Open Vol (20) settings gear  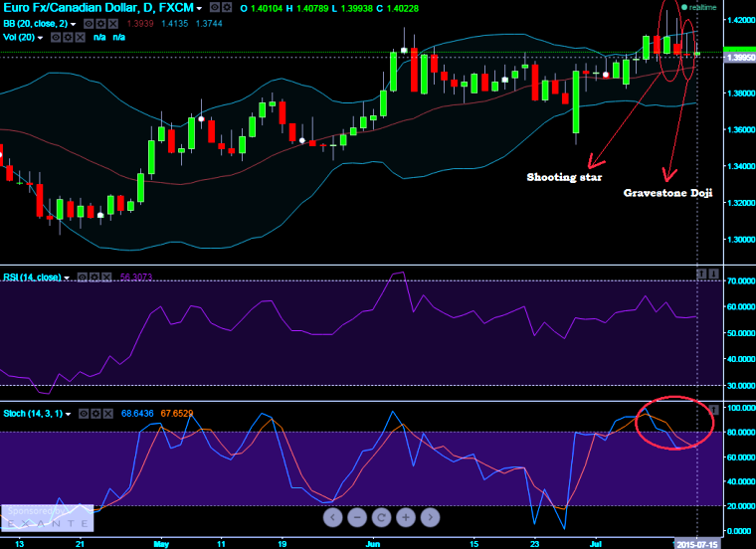pos(68,38)
